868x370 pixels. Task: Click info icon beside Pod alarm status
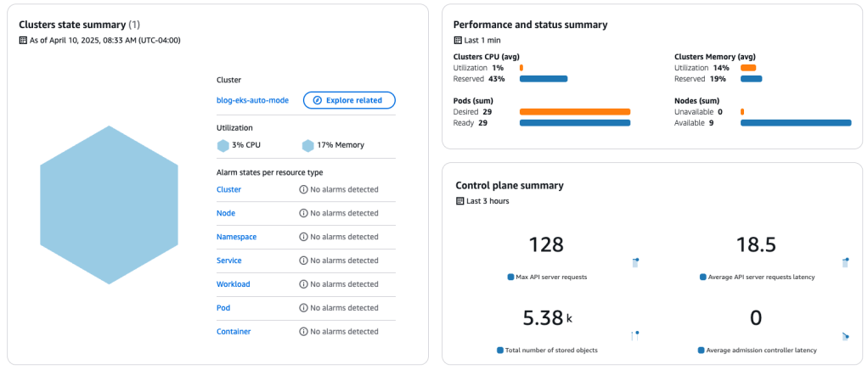coord(303,308)
